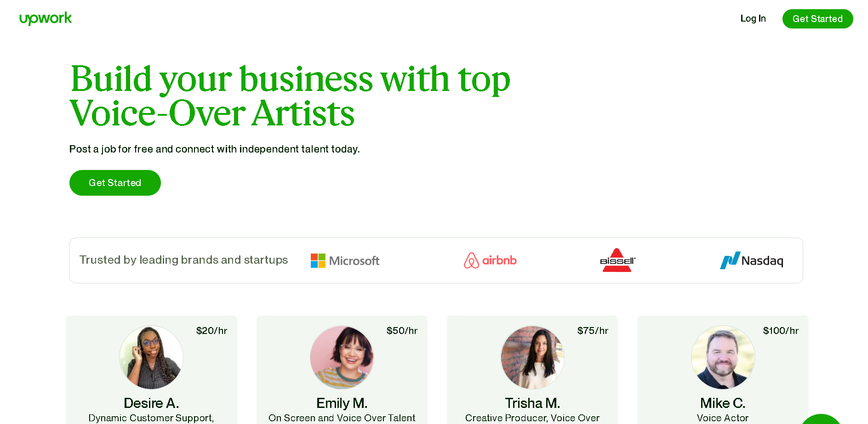The width and height of the screenshot is (868, 424).
Task: Click the Voice Actor title text
Action: (723, 418)
